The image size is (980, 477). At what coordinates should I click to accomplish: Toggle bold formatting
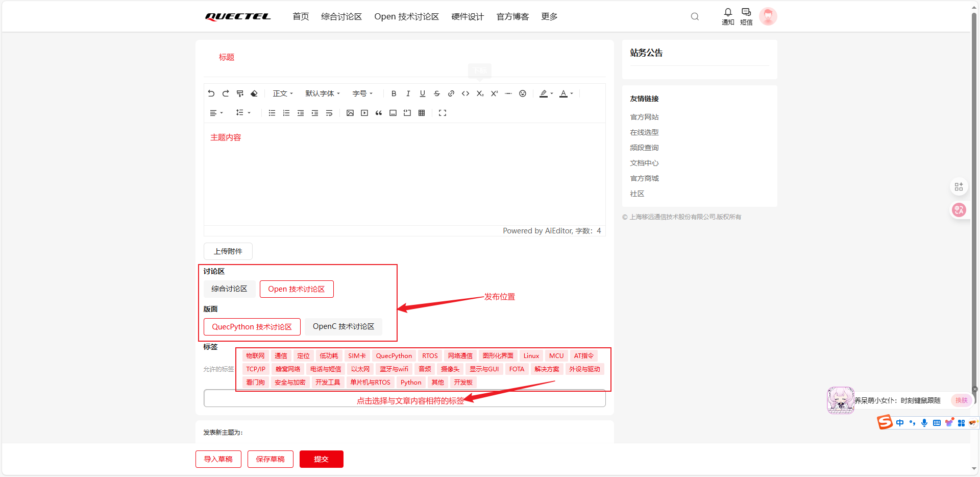[394, 93]
